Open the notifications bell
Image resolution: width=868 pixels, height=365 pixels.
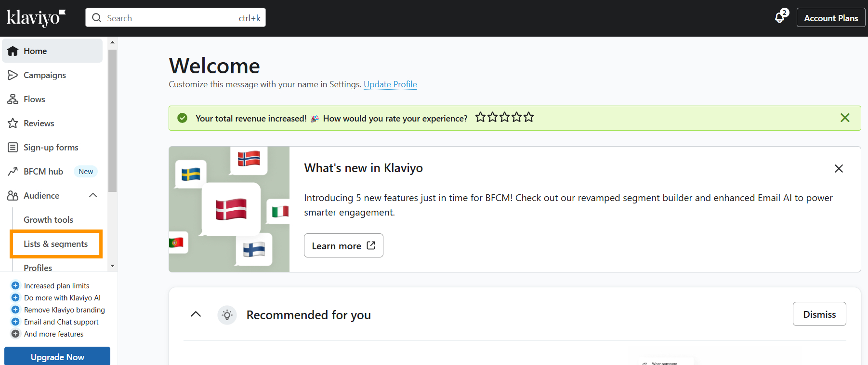tap(780, 18)
